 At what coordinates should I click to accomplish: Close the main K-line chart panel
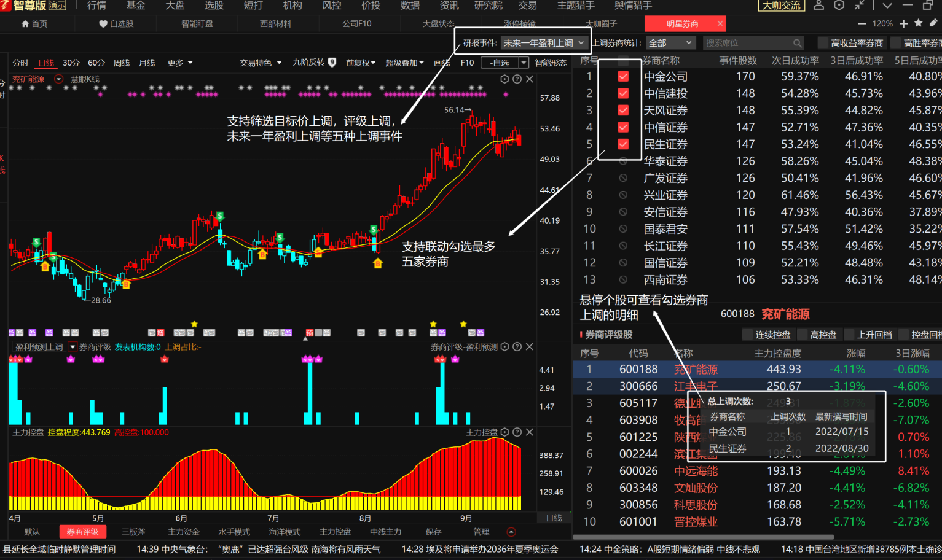point(530,79)
